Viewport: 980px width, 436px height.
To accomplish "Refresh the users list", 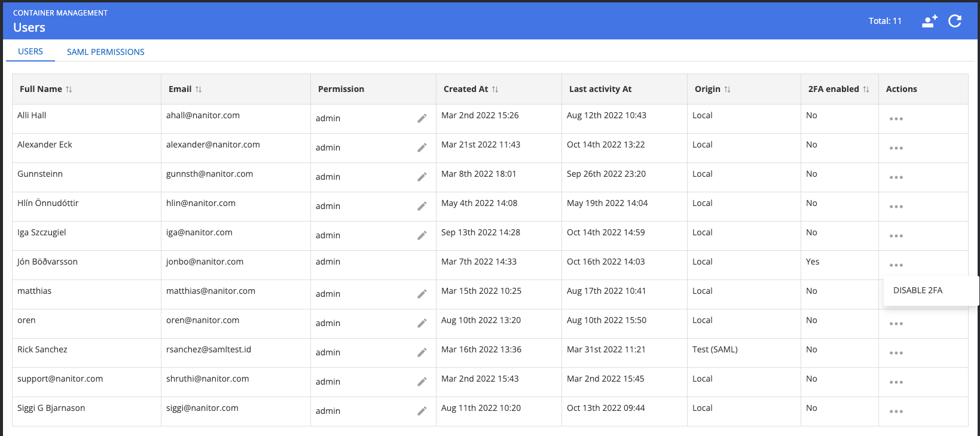I will point(955,22).
